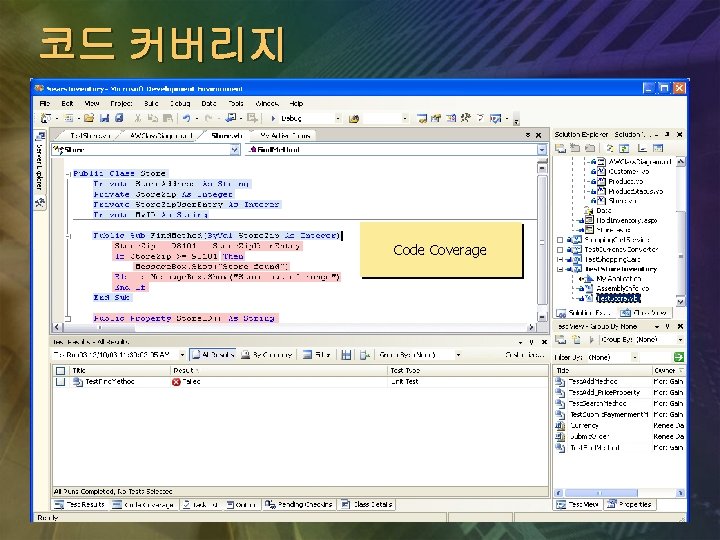Click the Copy toolbar icon

click(152, 118)
